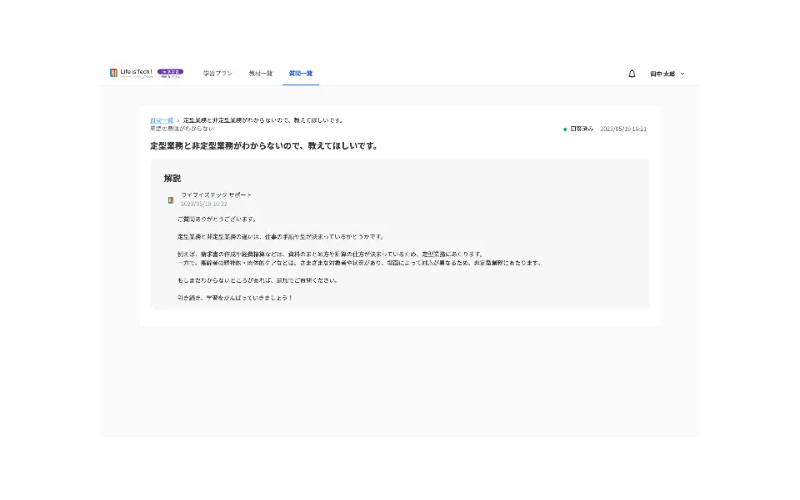The width and height of the screenshot is (800, 500).
Task: Click the support reply timestamp
Action: click(x=204, y=203)
